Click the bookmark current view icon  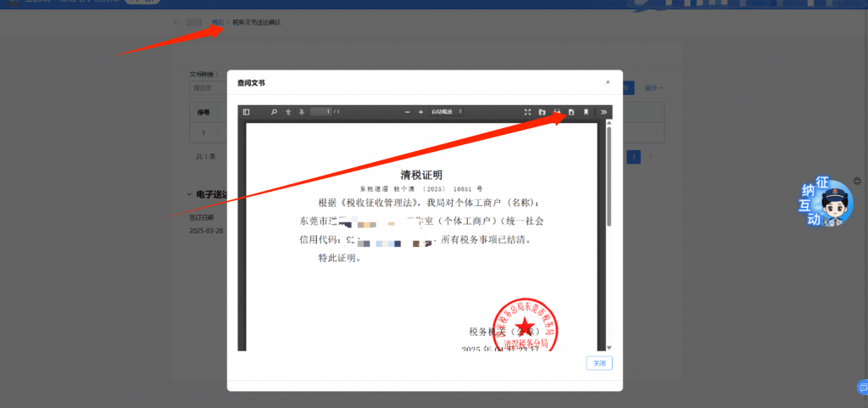point(586,112)
